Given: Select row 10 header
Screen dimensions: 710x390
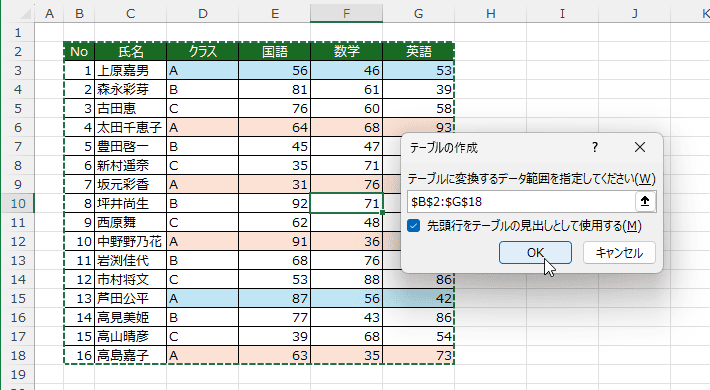Looking at the screenshot, I should [x=18, y=203].
